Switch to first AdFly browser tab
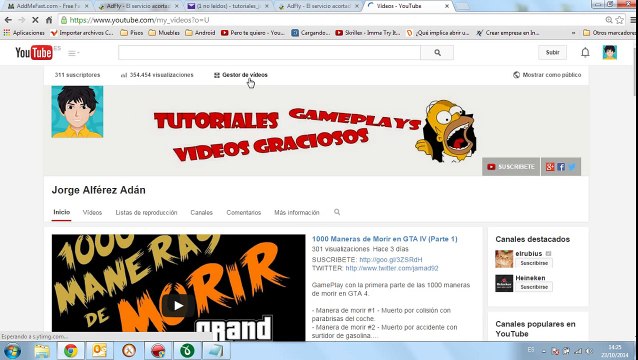 tap(138, 6)
